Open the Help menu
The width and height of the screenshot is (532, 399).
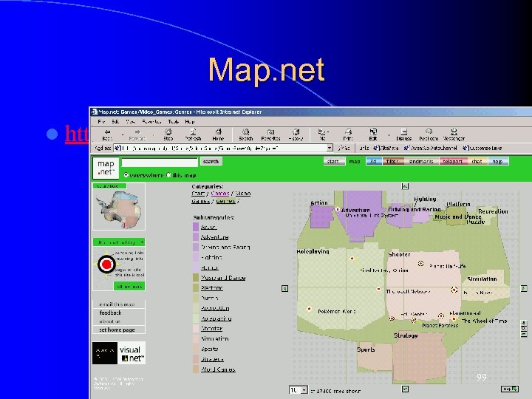click(190, 121)
